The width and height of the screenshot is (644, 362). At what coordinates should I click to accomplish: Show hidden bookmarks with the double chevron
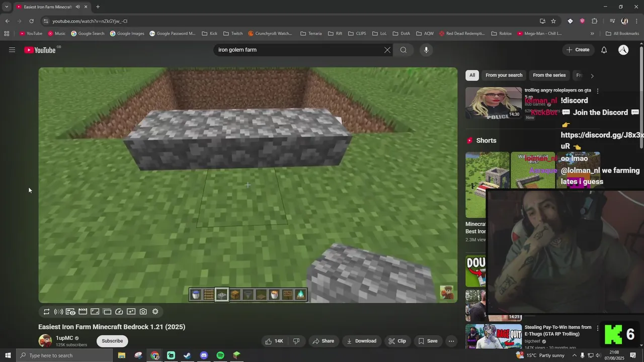(592, 34)
